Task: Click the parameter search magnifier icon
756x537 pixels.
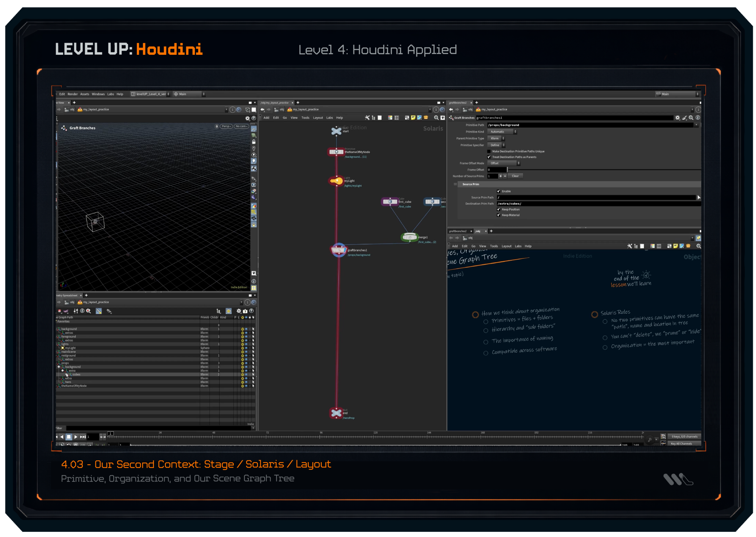Action: pos(691,118)
